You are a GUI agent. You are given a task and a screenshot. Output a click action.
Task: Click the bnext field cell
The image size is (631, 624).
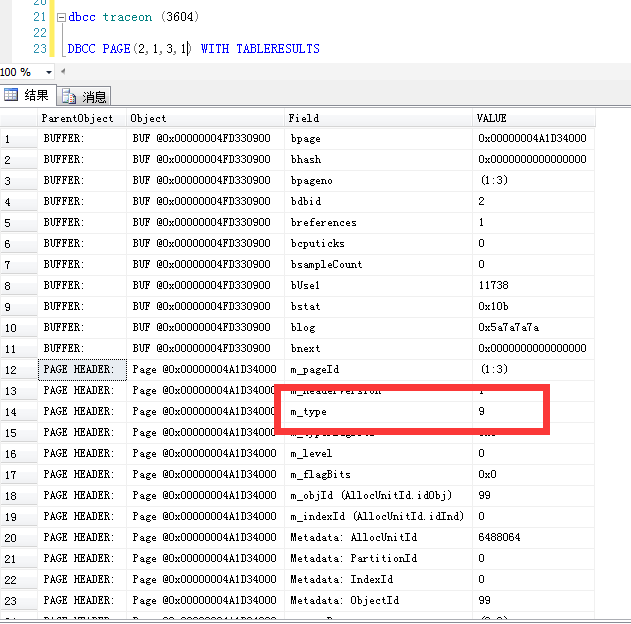(x=378, y=348)
